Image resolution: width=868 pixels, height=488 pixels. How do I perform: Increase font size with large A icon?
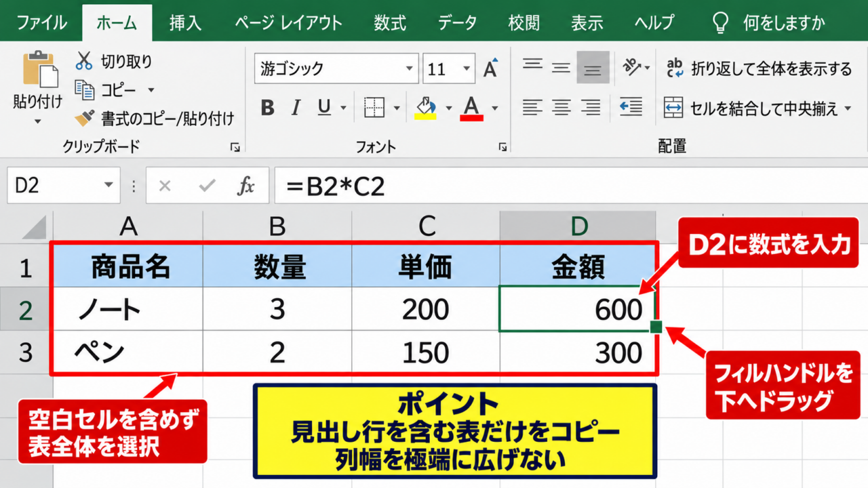click(490, 68)
